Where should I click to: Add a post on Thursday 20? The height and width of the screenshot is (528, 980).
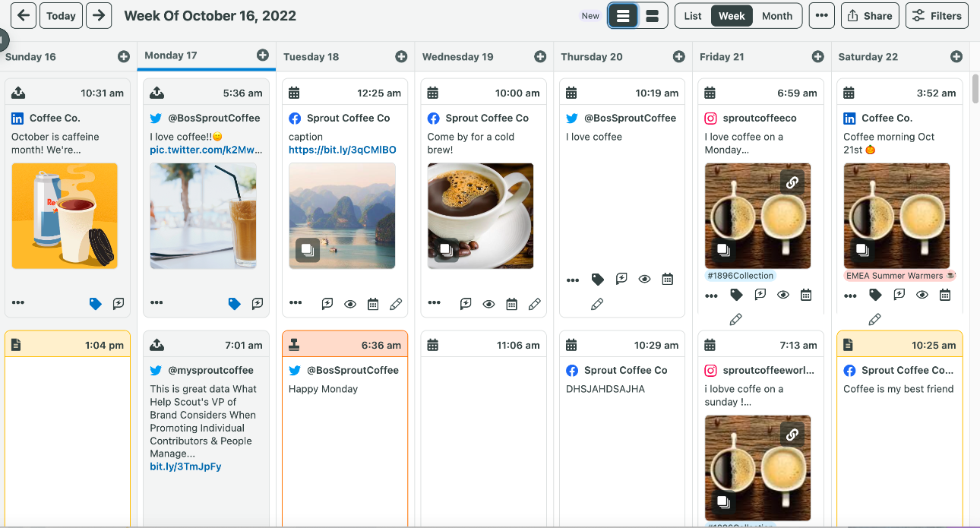tap(679, 57)
